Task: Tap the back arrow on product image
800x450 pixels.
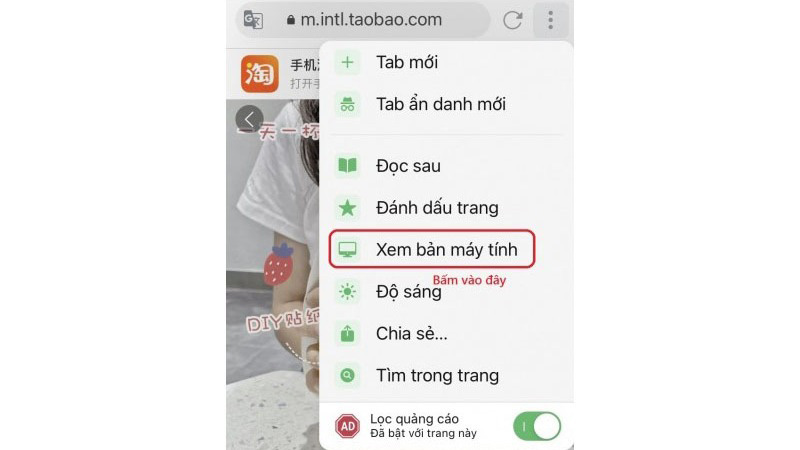Action: pyautogui.click(x=249, y=120)
